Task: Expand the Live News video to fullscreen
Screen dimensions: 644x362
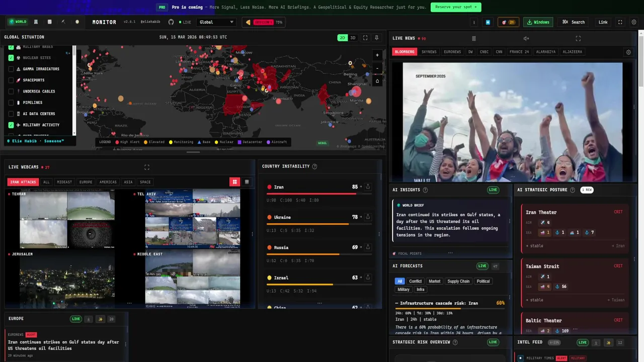Action: coord(578,38)
